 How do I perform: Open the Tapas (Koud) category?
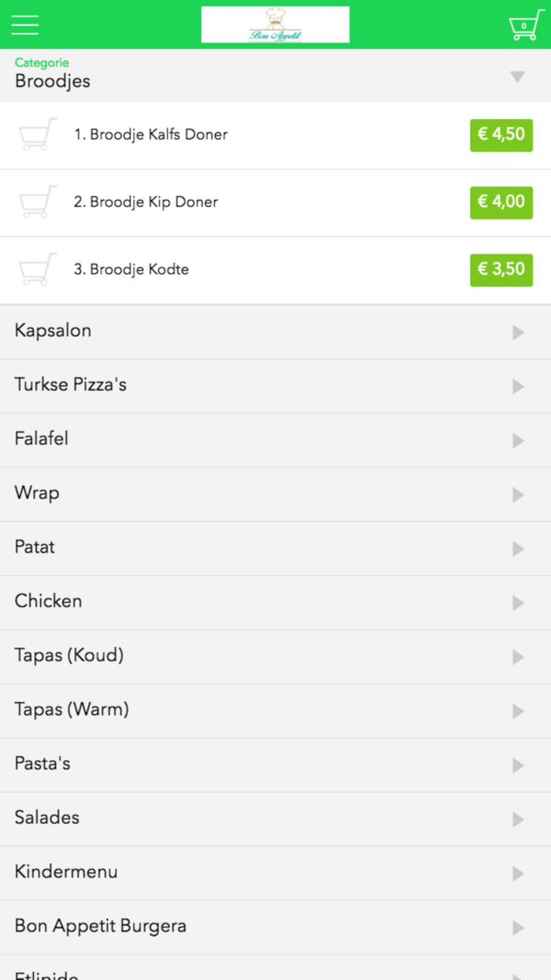(x=69, y=655)
